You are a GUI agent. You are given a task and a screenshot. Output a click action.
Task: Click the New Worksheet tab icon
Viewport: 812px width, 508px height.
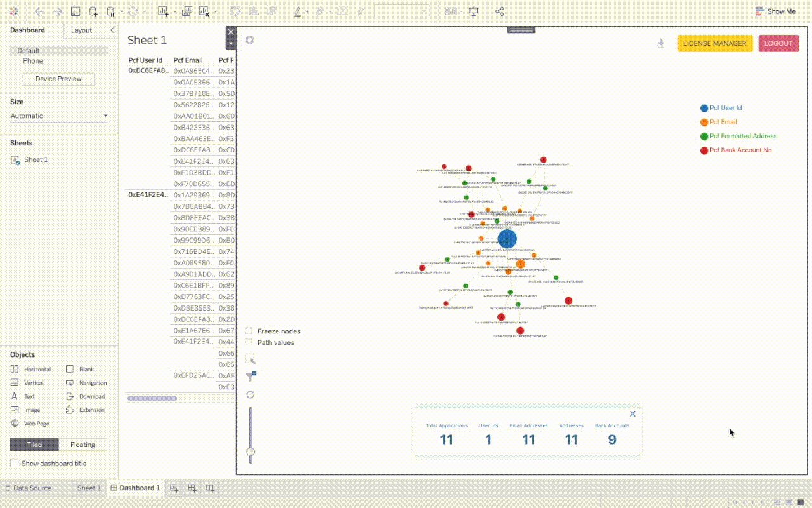pos(174,488)
